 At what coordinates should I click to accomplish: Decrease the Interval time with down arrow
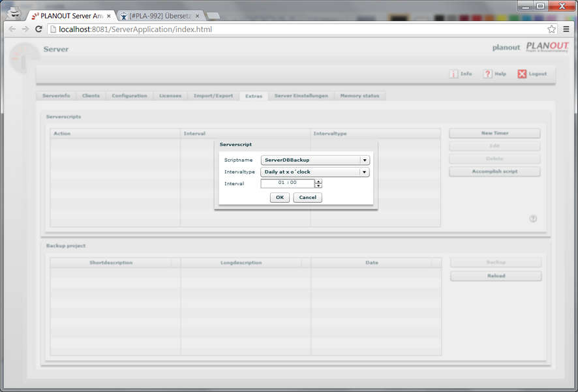pyautogui.click(x=318, y=186)
